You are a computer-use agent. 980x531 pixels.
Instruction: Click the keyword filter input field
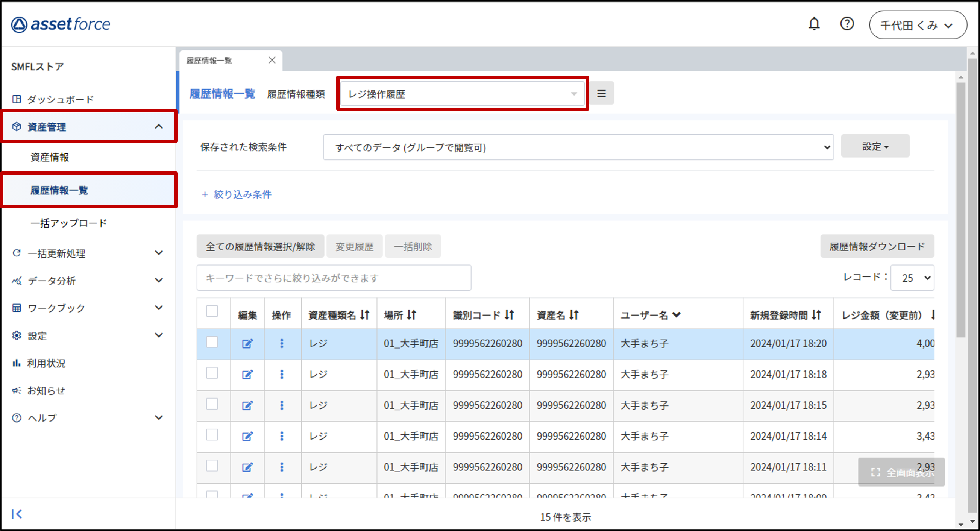(x=334, y=278)
